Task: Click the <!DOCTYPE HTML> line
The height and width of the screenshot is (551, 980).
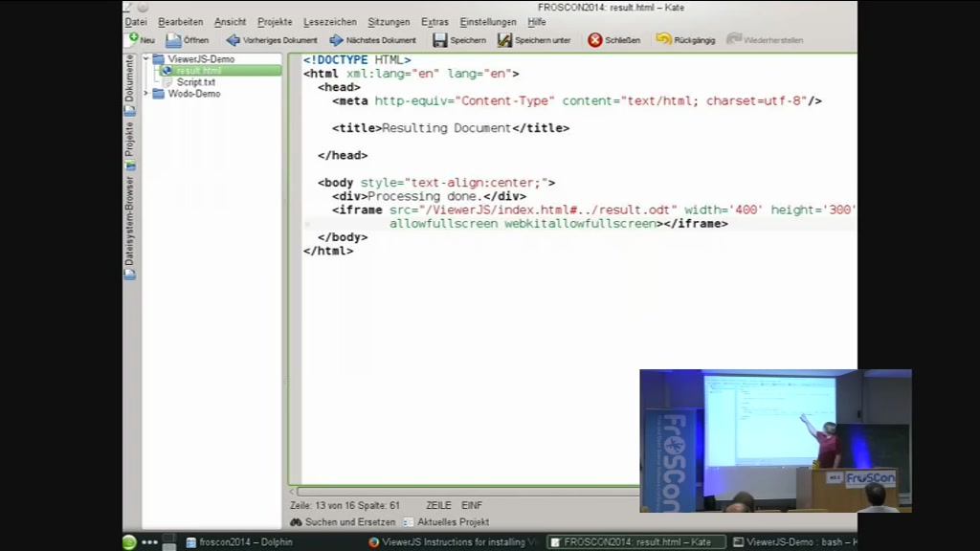Action: pos(357,60)
